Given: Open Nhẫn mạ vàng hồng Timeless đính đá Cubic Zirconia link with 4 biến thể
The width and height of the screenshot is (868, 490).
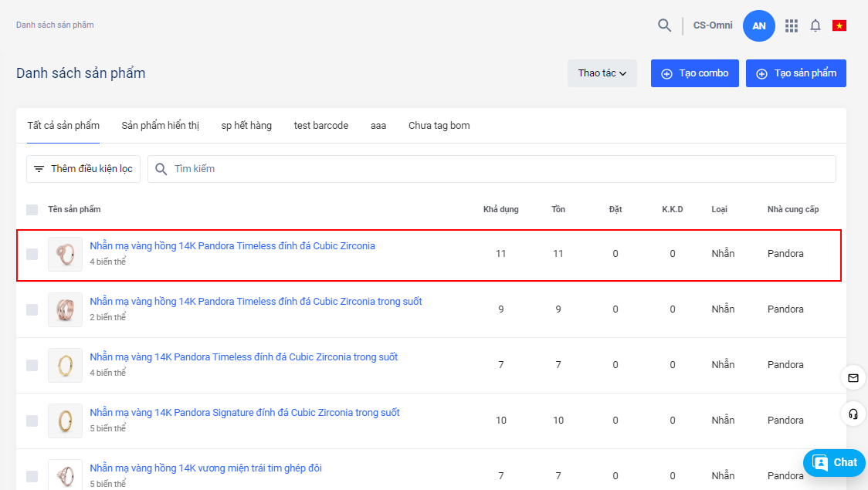Looking at the screenshot, I should tap(232, 246).
